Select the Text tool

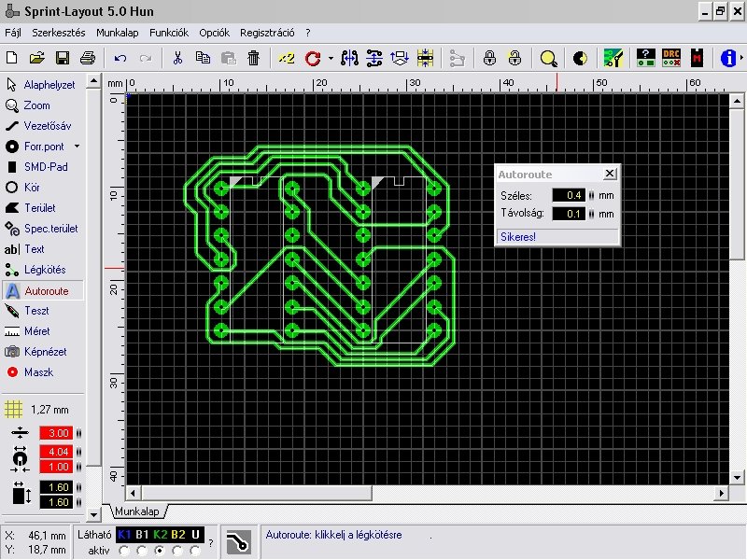coord(42,249)
